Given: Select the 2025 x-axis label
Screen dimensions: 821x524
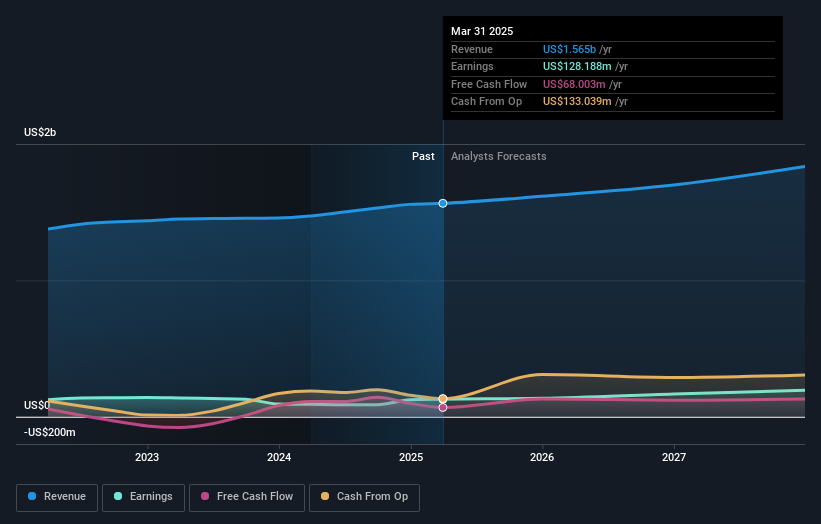Looking at the screenshot, I should tap(411, 457).
